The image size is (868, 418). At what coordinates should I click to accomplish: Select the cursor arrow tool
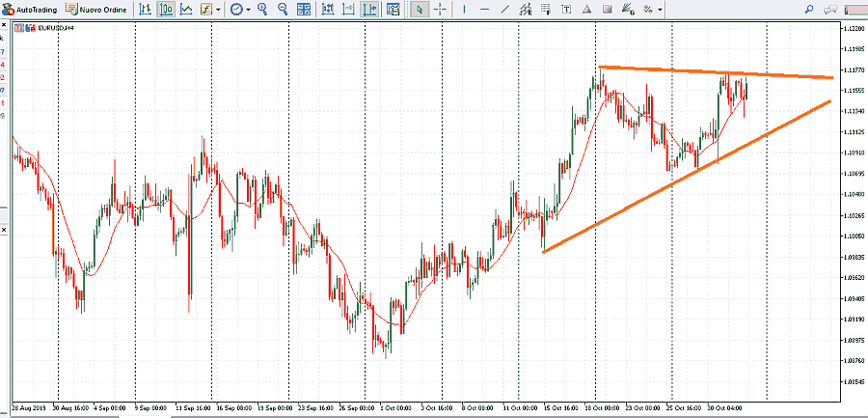(x=420, y=10)
